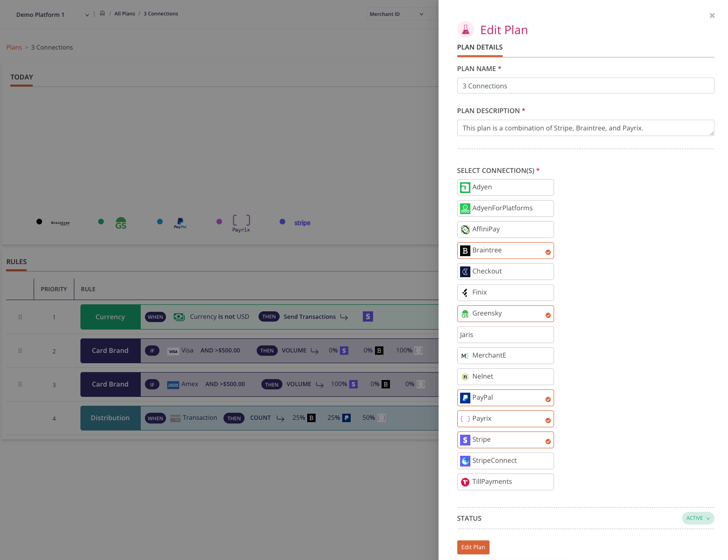Click the Edit Plan flask icon
This screenshot has height=560, width=728.
click(465, 30)
